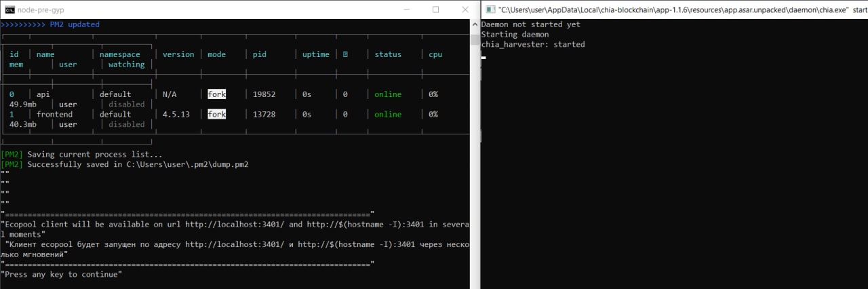Click version value 4.5.13

click(176, 115)
